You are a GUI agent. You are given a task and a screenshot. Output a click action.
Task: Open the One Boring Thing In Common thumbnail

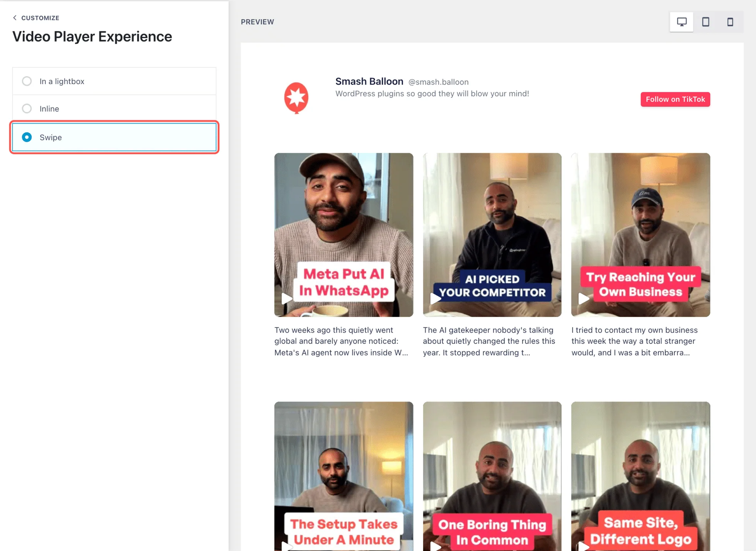click(492, 476)
